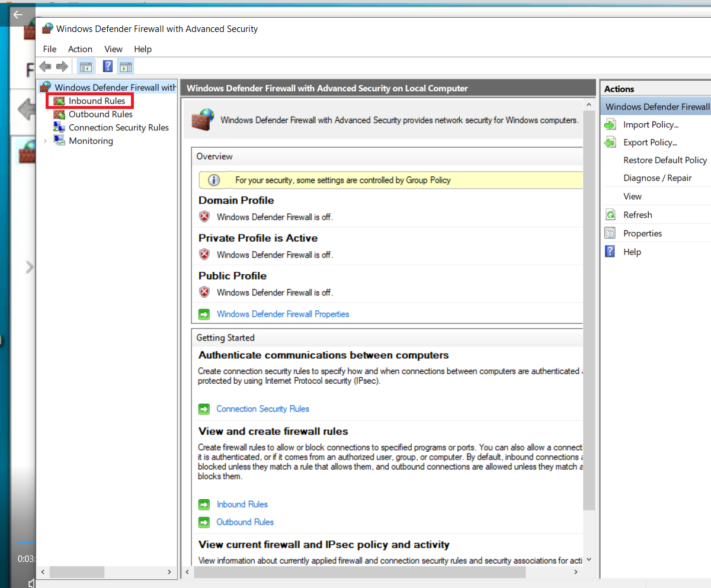Select Inbound Rules in the console tree
Viewport: 711px width, 588px height.
pyautogui.click(x=97, y=101)
